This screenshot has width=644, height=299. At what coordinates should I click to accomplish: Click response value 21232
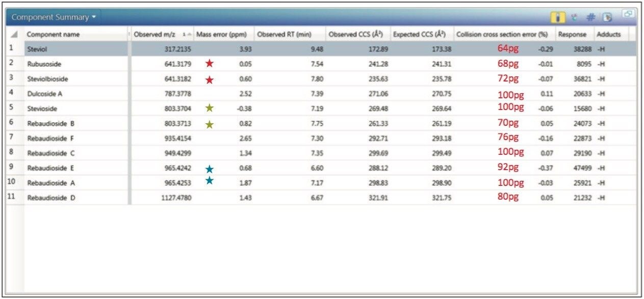point(582,198)
